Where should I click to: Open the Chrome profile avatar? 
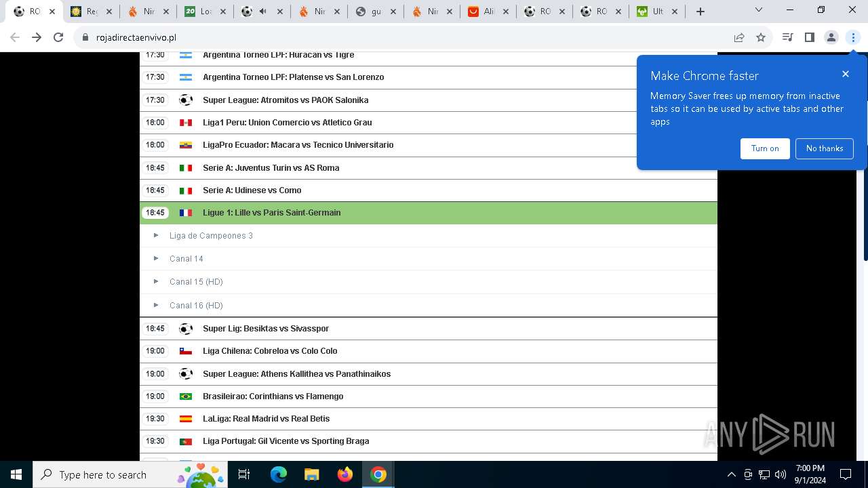pyautogui.click(x=831, y=37)
